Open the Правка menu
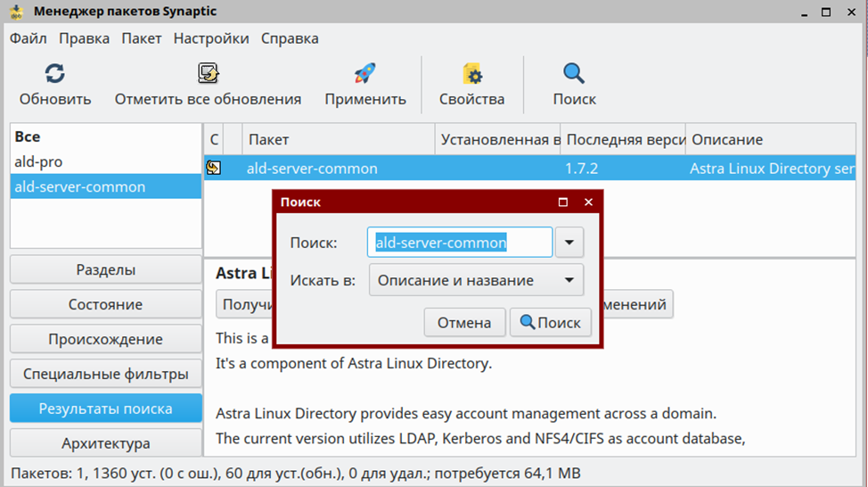This screenshot has height=487, width=868. pyautogui.click(x=84, y=38)
